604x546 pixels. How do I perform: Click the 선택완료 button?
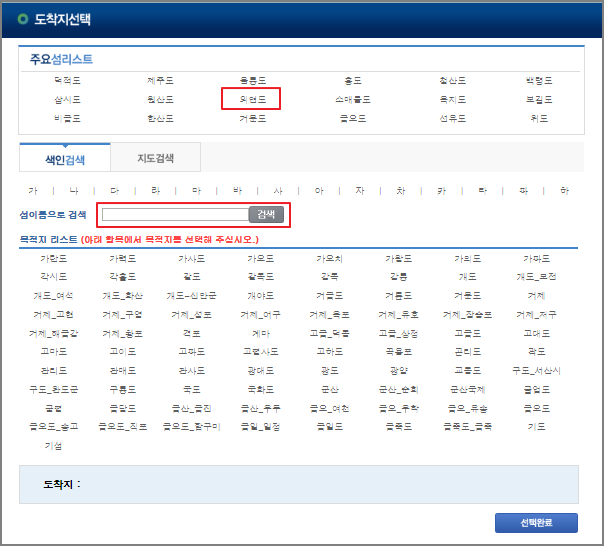pos(536,523)
